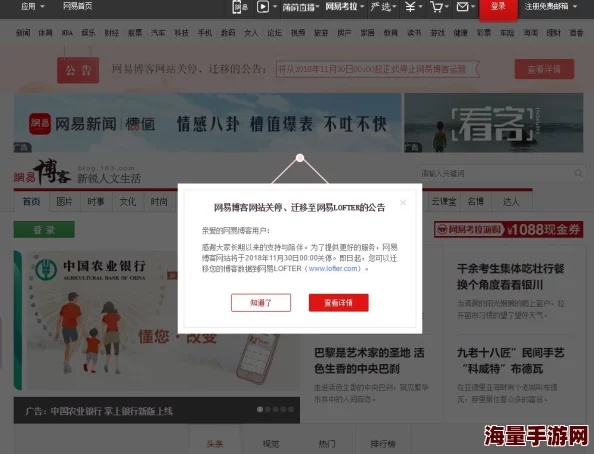Click 知道了 in the announcement popup
The image size is (594, 454).
(261, 302)
